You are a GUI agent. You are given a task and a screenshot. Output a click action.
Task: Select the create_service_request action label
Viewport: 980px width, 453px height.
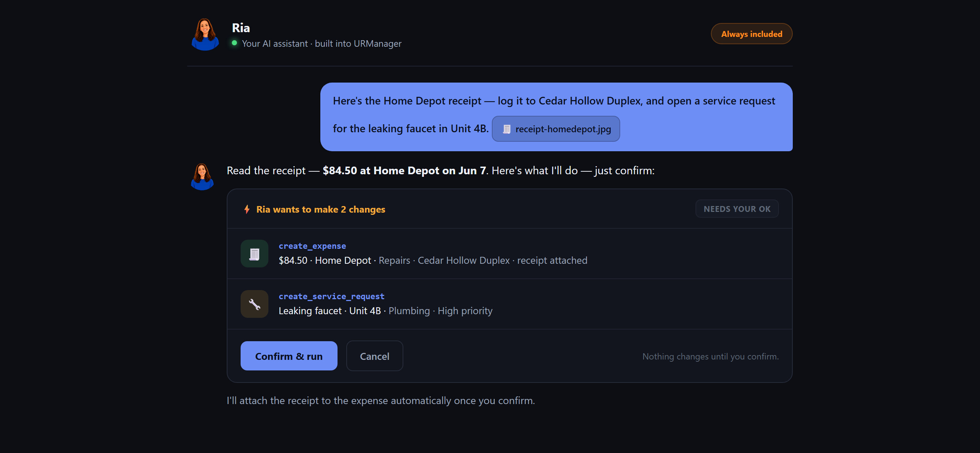pos(331,296)
